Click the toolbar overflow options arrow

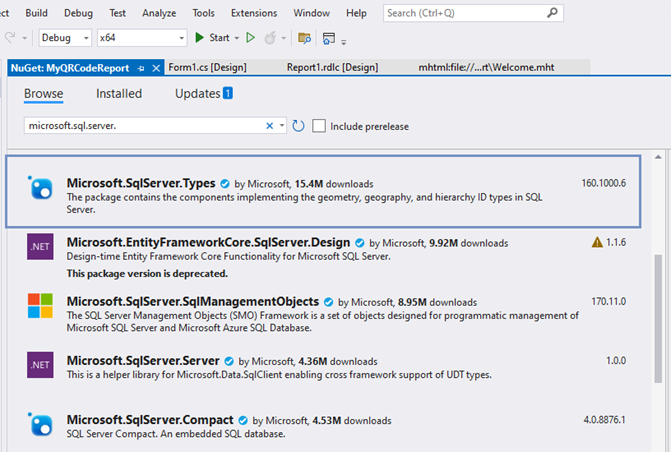[344, 42]
